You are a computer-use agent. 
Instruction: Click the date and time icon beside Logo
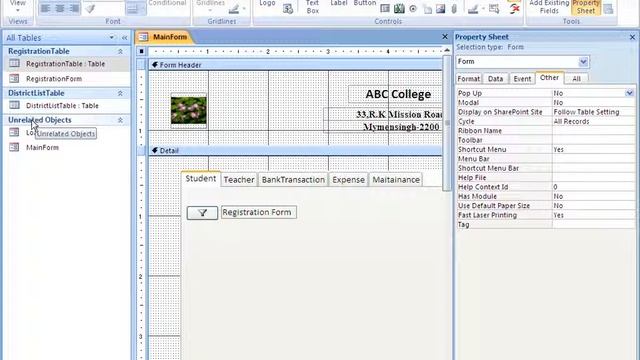(288, 9)
